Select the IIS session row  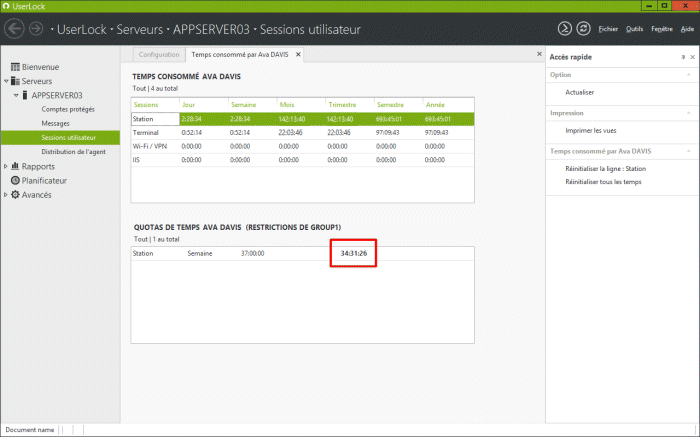[303, 160]
